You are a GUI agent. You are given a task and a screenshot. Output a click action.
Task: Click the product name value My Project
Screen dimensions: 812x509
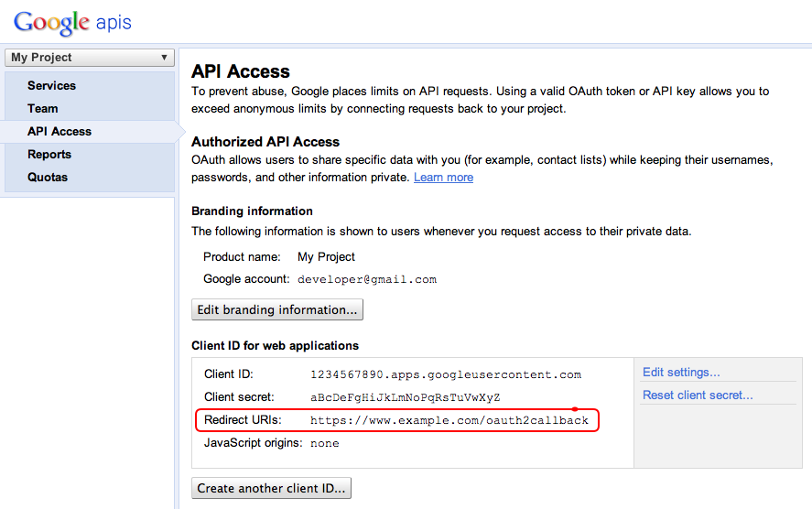(x=326, y=257)
